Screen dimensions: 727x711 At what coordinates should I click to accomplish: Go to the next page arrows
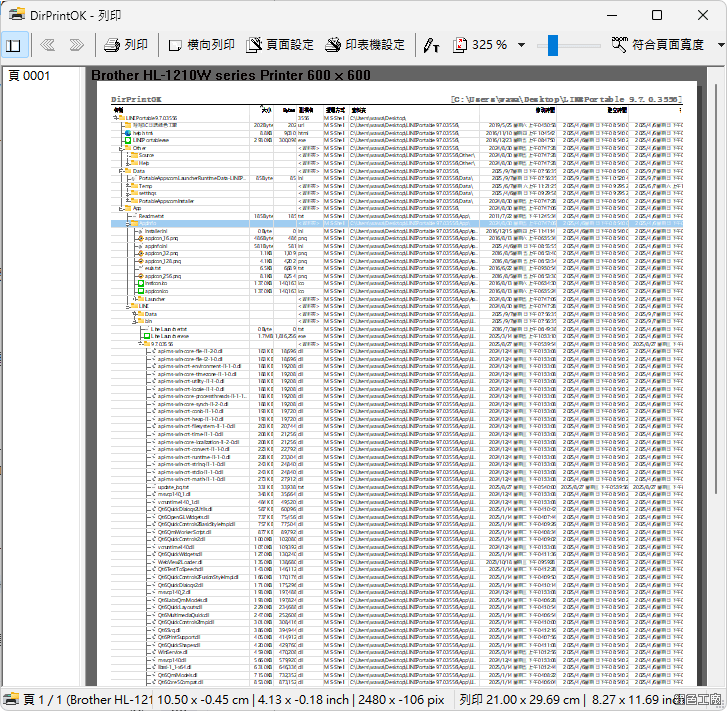[x=76, y=45]
